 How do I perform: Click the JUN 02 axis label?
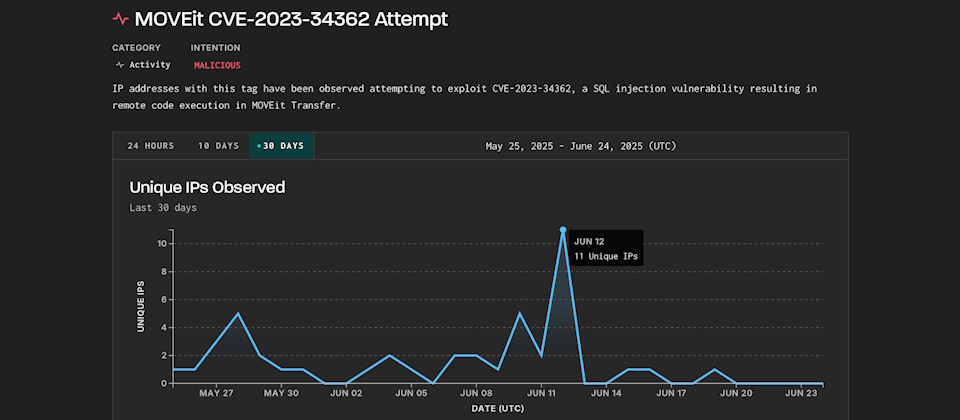(x=347, y=393)
